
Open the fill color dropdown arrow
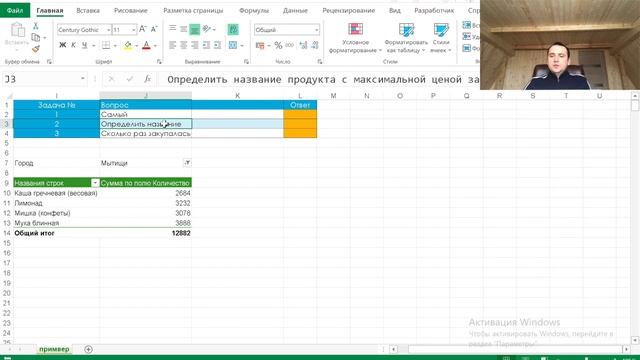[136, 46]
